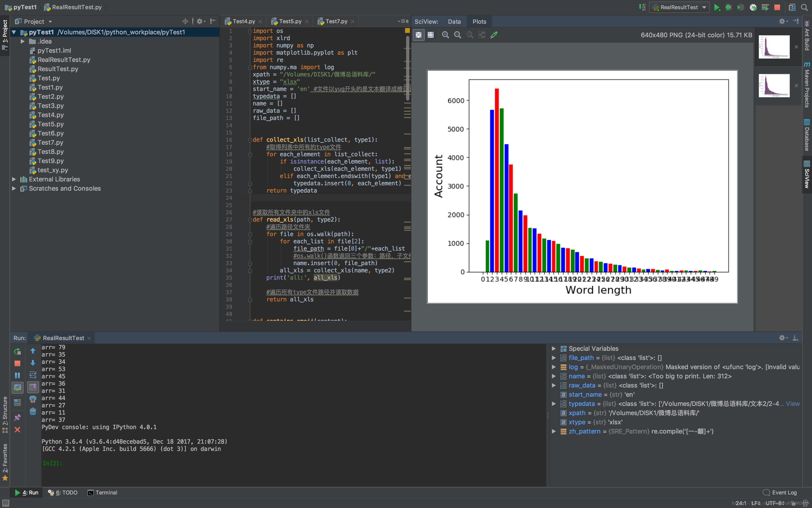
Task: Hide the SciView panel with the arrow-bar icon
Action: tap(796, 21)
